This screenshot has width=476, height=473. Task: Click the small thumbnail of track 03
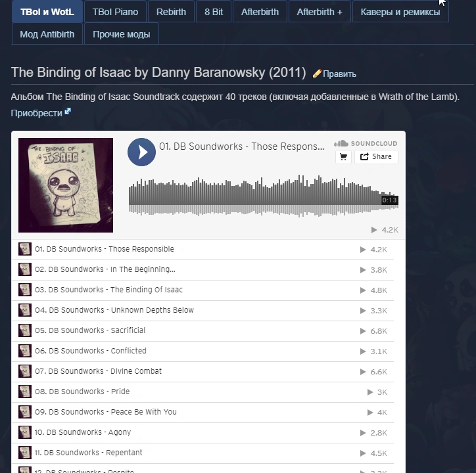click(25, 290)
